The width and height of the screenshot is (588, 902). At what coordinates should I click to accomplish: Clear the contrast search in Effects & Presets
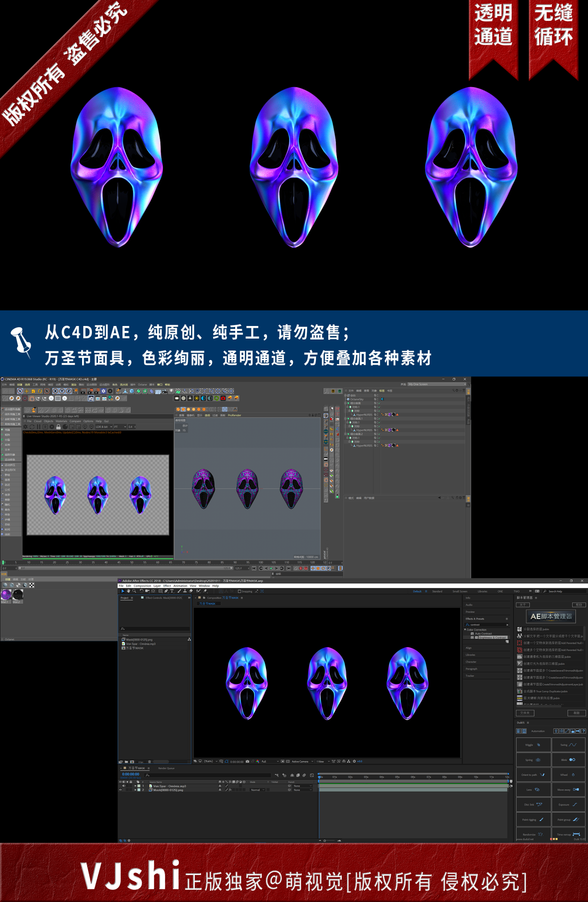[x=507, y=625]
